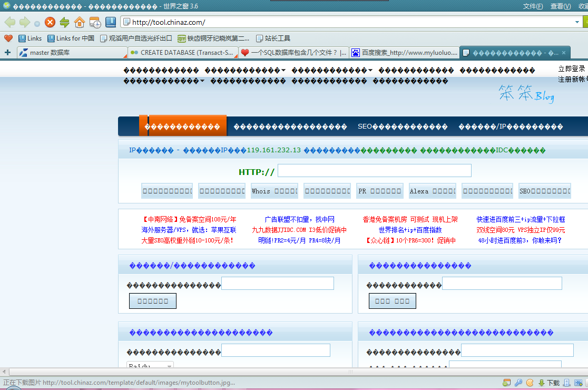Open the Links bookmark folder
This screenshot has height=390, width=588.
(30, 38)
